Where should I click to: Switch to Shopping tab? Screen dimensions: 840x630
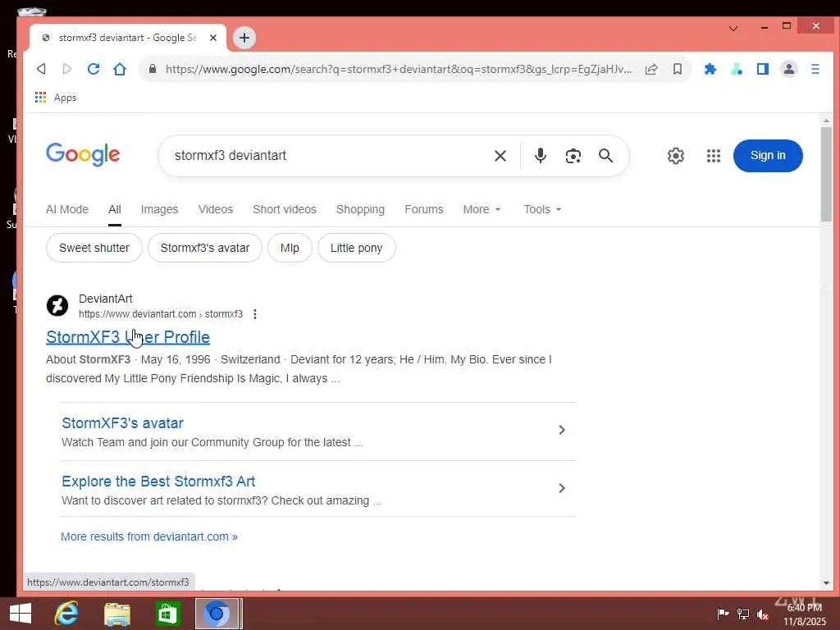pos(361,209)
